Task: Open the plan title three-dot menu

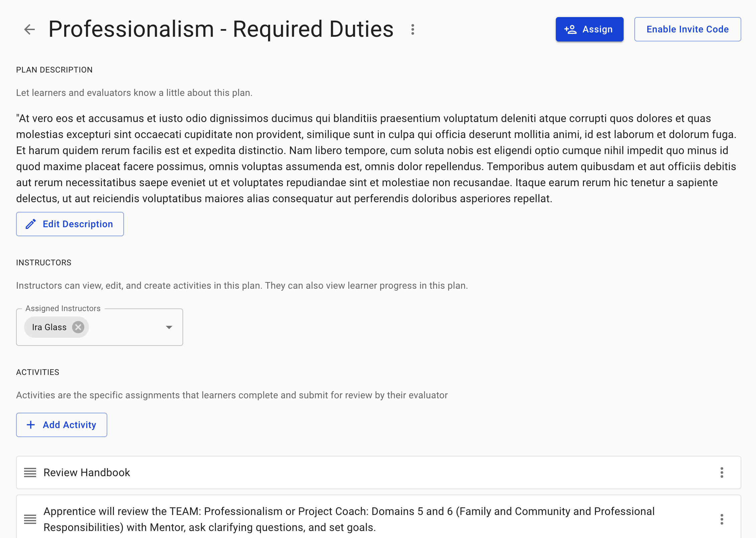Action: pyautogui.click(x=413, y=29)
